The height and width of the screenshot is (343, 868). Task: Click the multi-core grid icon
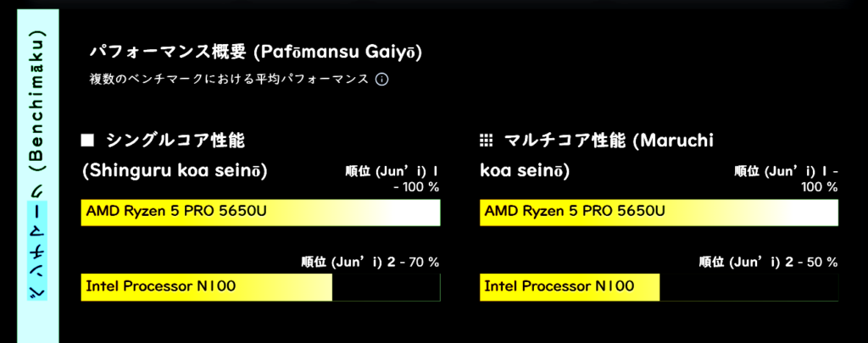coord(486,140)
